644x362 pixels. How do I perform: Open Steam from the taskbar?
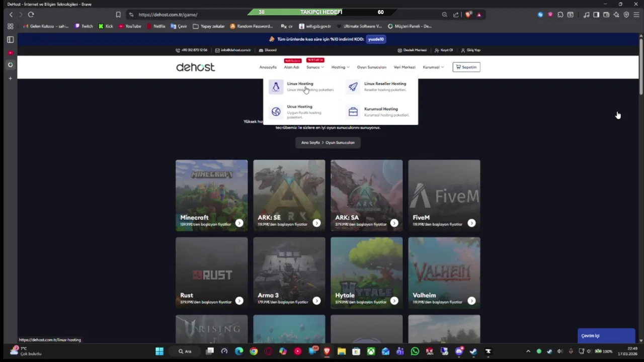(x=473, y=351)
